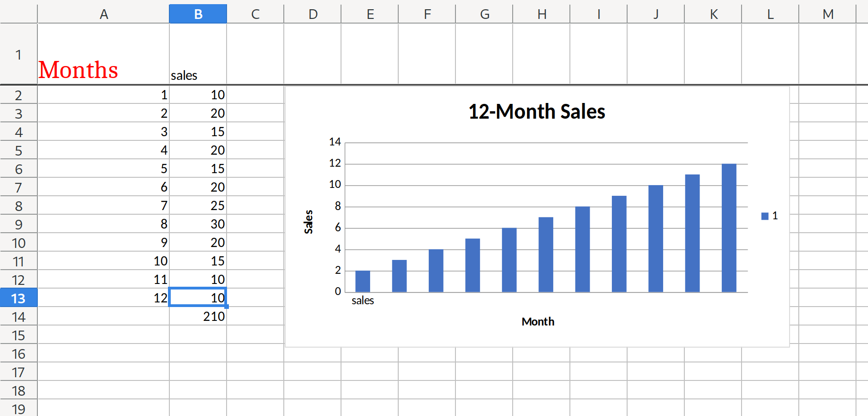Click month number 12 in column A

pos(160,298)
